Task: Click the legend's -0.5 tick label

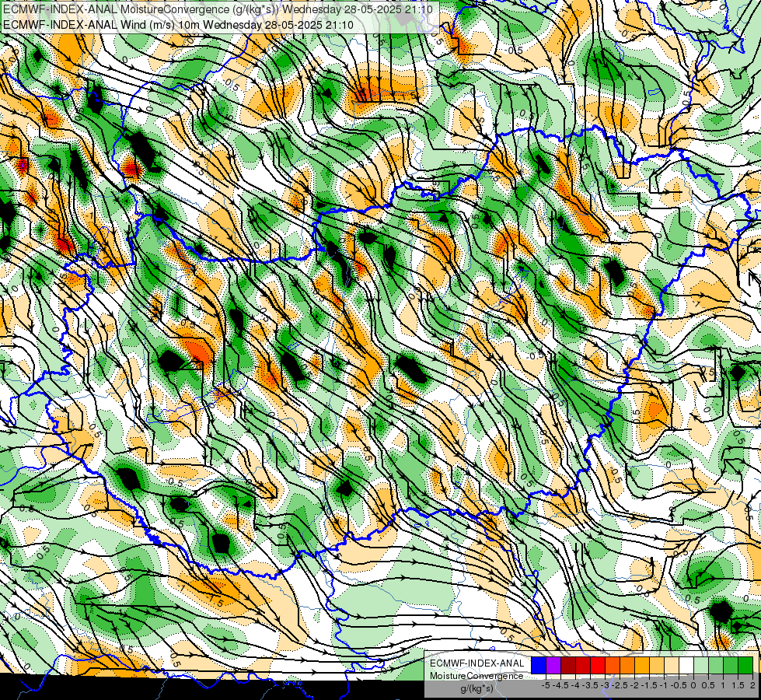Action: (678, 685)
